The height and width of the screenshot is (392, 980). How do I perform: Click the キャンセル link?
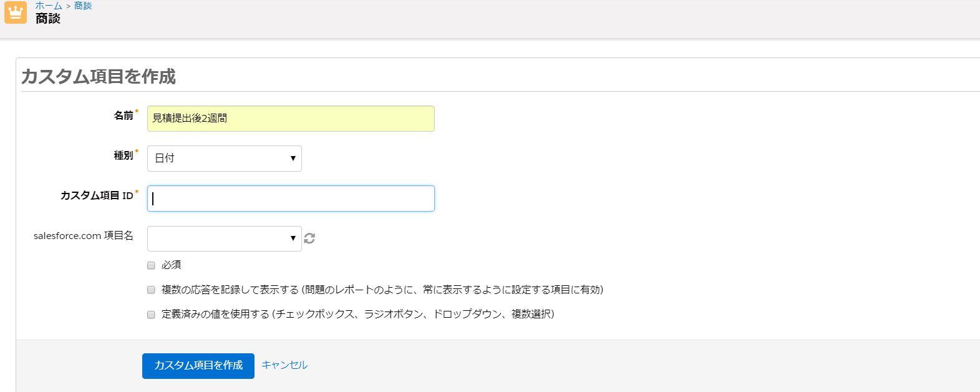(x=284, y=365)
